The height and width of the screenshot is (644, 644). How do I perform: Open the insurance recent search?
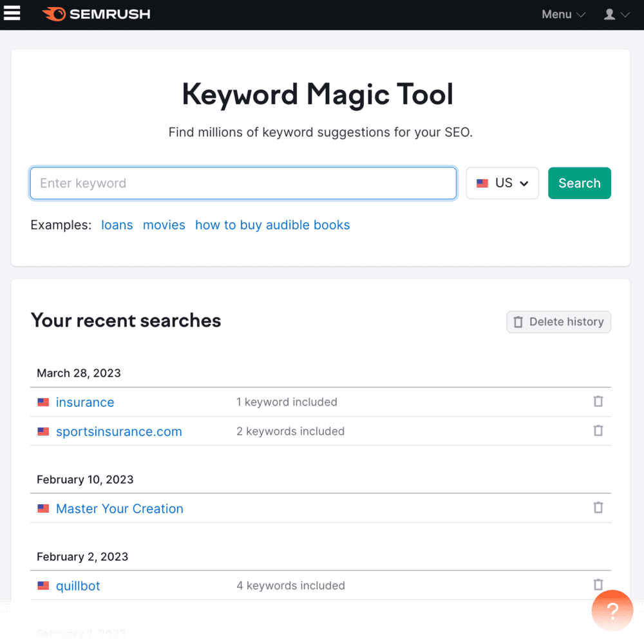click(84, 401)
